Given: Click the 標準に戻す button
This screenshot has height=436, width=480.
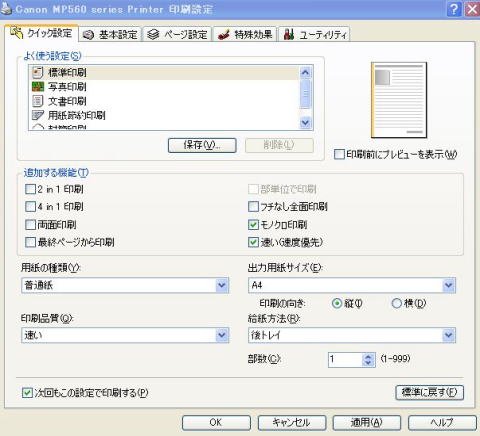Looking at the screenshot, I should coord(429,392).
